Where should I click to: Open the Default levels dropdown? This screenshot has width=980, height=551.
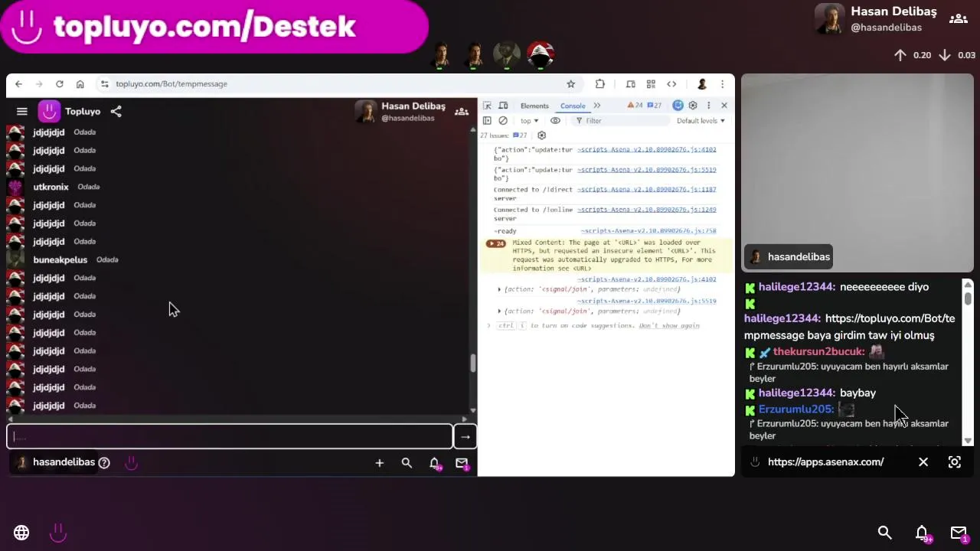701,121
